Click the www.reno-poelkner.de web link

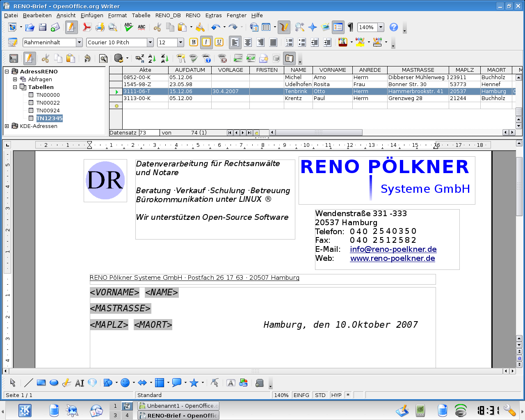tap(393, 258)
